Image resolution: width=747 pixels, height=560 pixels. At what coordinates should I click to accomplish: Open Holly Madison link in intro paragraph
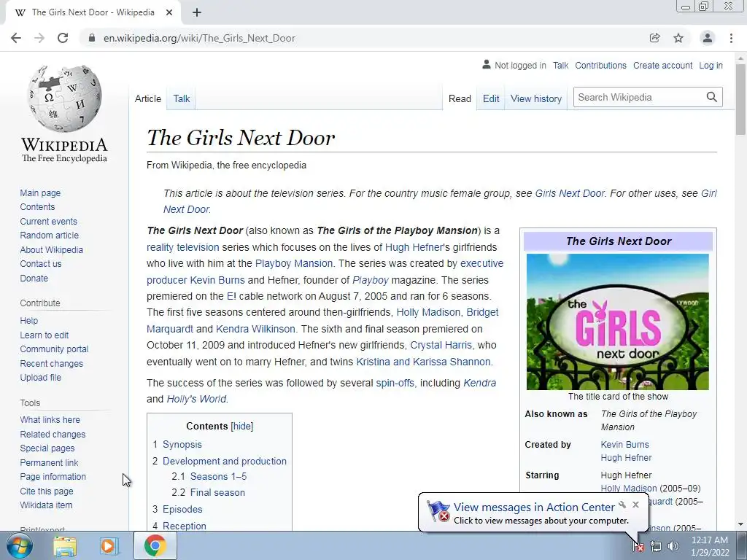(428, 312)
